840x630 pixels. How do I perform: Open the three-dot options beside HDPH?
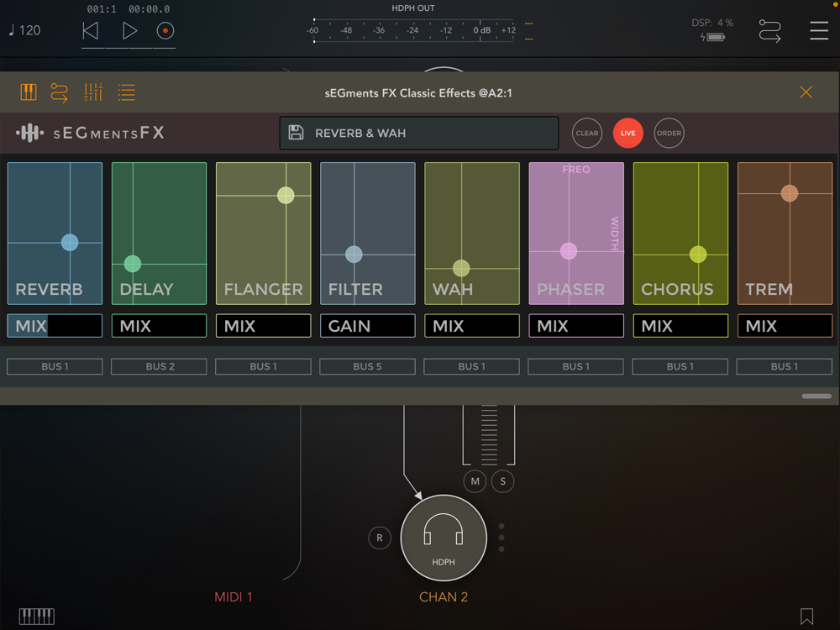click(x=501, y=538)
